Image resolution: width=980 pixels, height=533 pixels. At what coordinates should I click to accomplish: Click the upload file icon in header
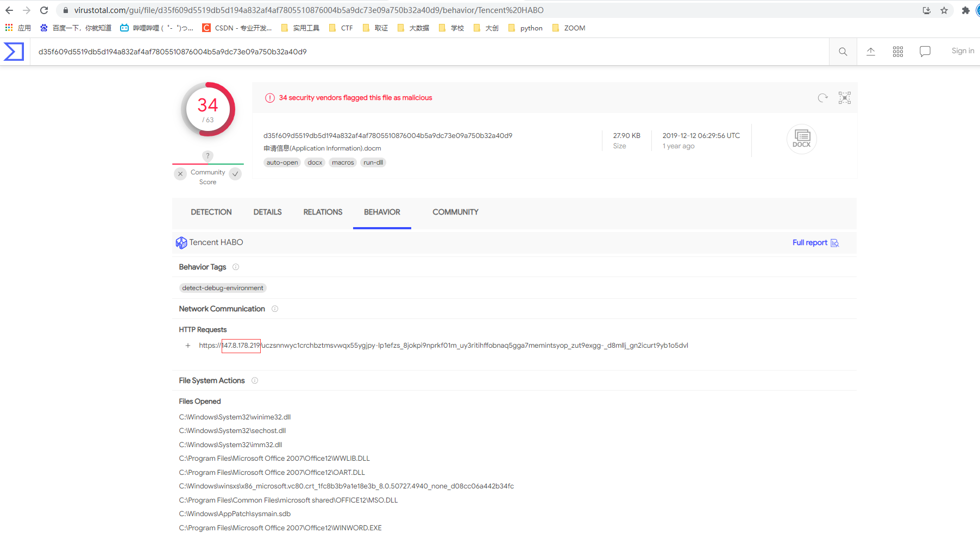click(871, 52)
